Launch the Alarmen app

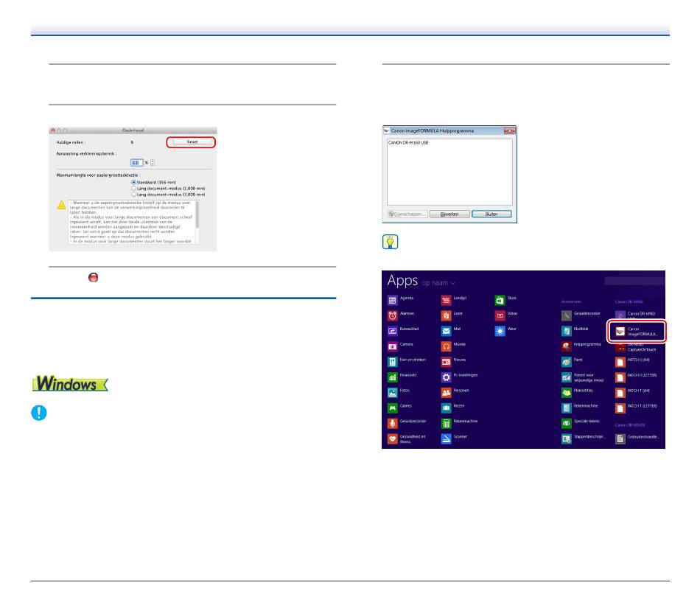tap(401, 315)
